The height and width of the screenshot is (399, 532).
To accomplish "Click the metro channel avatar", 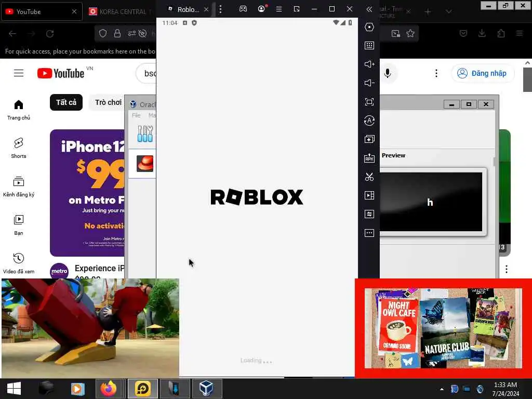I will pyautogui.click(x=59, y=271).
